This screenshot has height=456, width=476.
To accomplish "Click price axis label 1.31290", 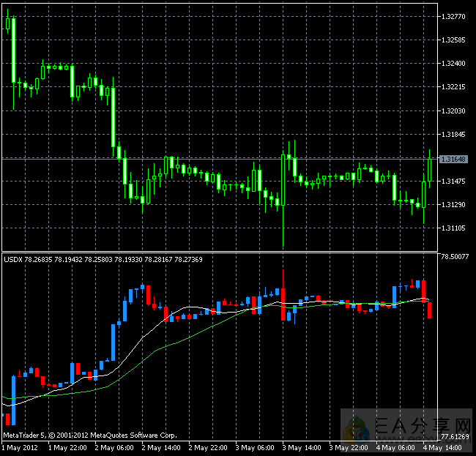I will 453,205.
